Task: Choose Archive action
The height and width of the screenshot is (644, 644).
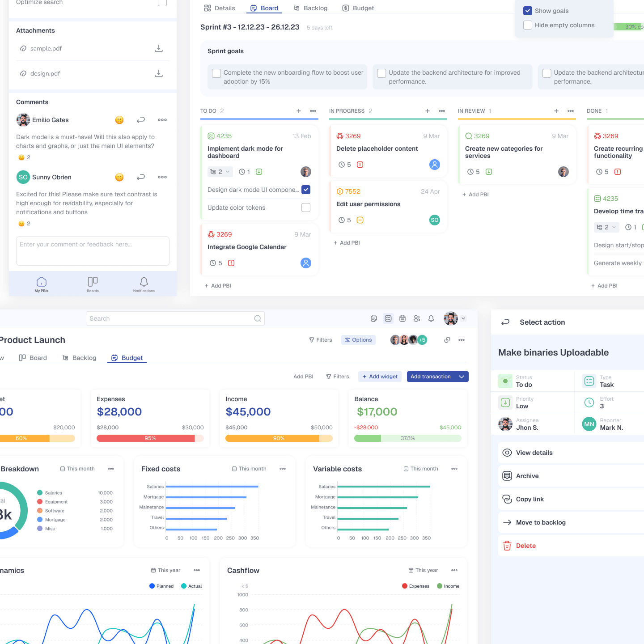Action: coord(571,476)
